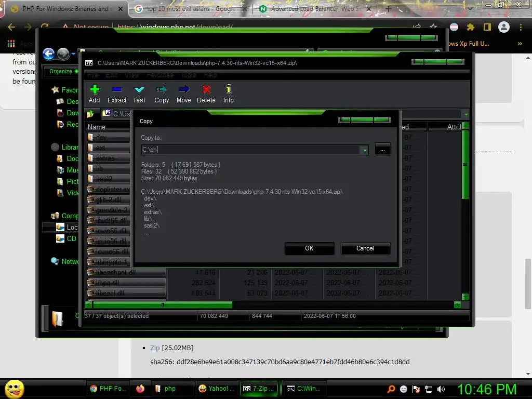Click Cancel in the Copy dialog
Image resolution: width=532 pixels, height=399 pixels.
tap(365, 248)
